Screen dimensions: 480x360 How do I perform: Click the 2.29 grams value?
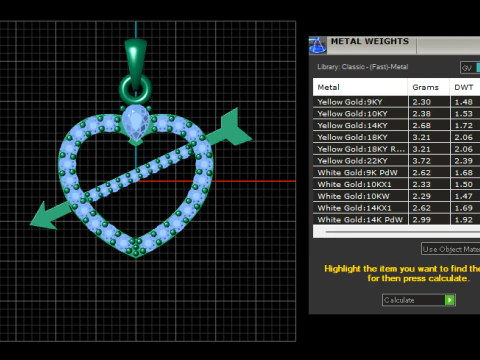(422, 196)
